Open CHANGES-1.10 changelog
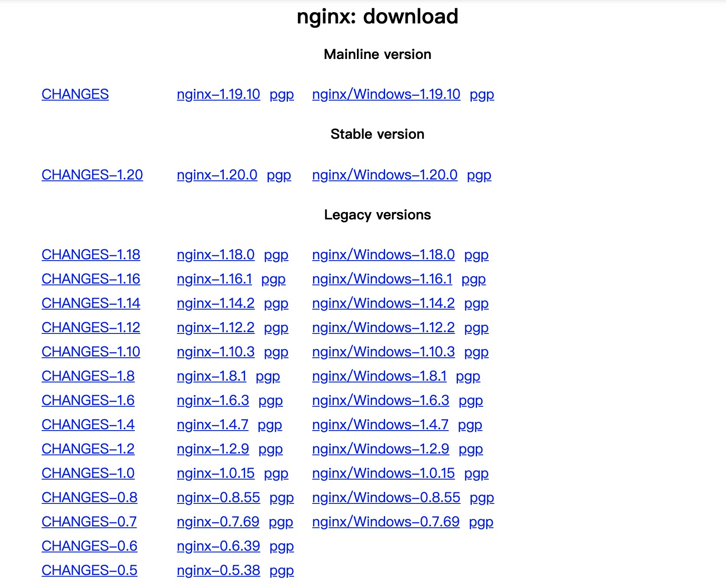The width and height of the screenshot is (726, 588). point(90,352)
